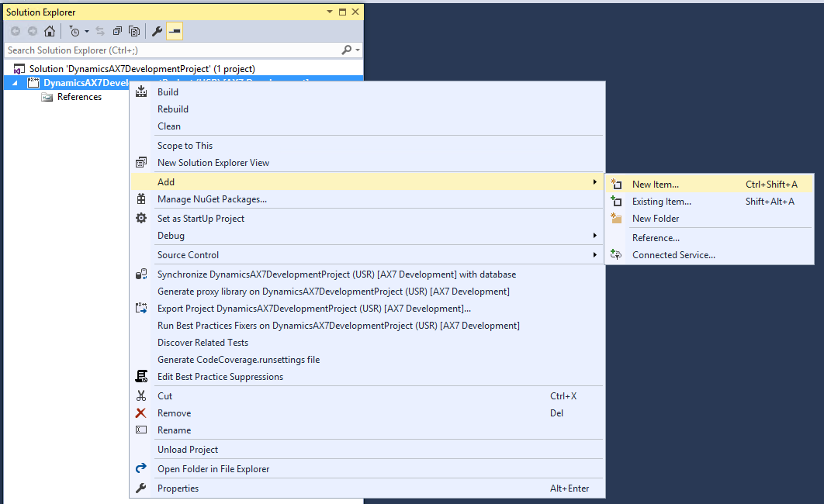
Task: Click the Search Solution Explorer input field
Action: point(171,50)
